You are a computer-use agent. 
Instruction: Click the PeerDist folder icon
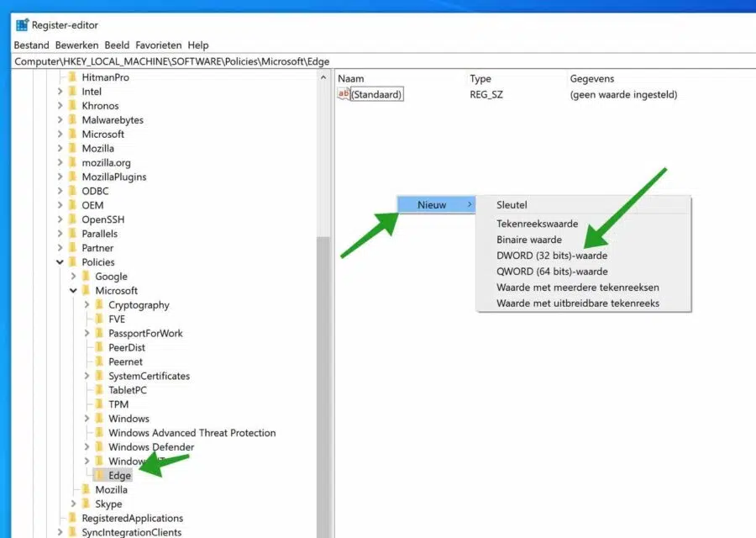click(x=100, y=347)
